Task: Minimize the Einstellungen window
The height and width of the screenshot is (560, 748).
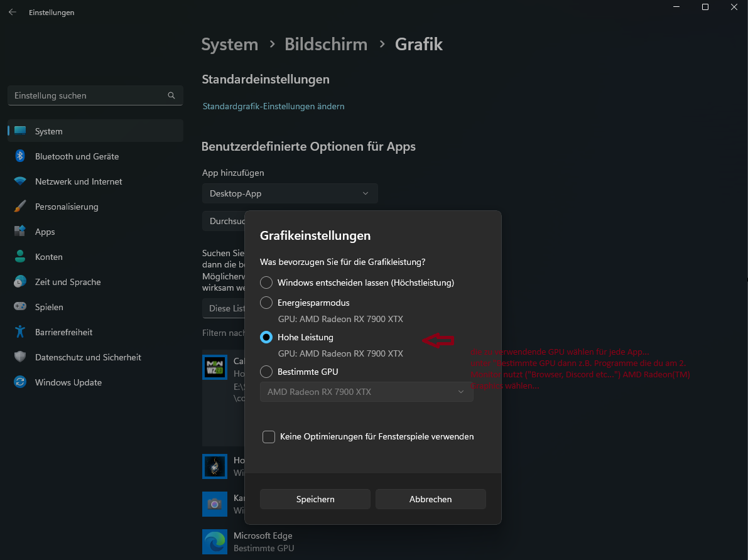Action: pos(676,7)
